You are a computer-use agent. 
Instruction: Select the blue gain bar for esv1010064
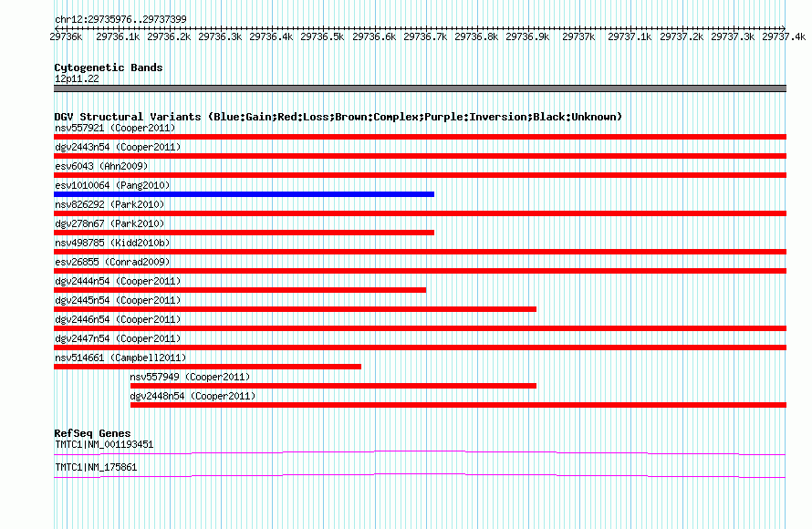[x=244, y=194]
